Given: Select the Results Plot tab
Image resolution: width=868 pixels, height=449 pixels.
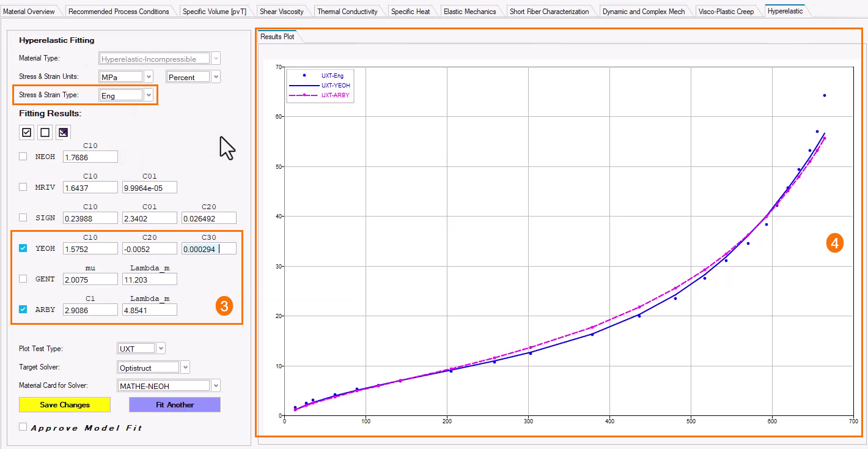Looking at the screenshot, I should click(x=278, y=37).
